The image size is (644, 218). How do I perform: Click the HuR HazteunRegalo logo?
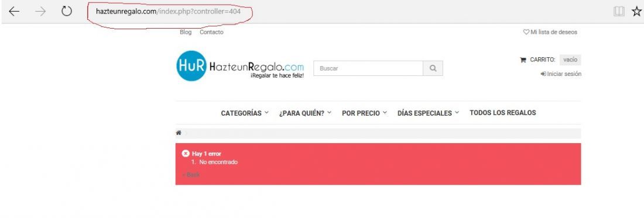pyautogui.click(x=240, y=66)
